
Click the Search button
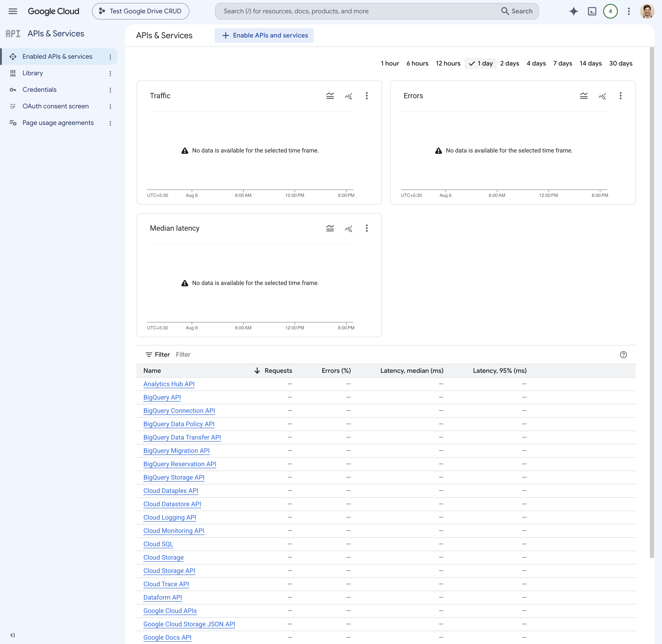(517, 11)
